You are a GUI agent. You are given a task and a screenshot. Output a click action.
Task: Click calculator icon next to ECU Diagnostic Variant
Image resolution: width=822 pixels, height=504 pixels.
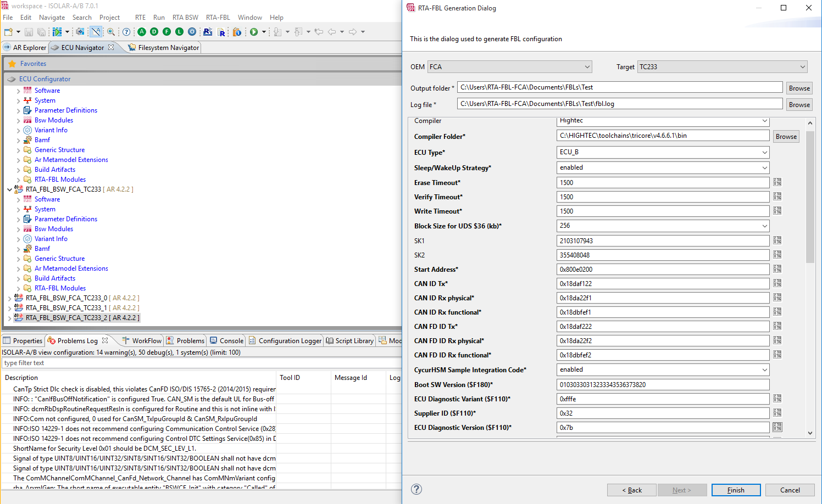pos(777,399)
